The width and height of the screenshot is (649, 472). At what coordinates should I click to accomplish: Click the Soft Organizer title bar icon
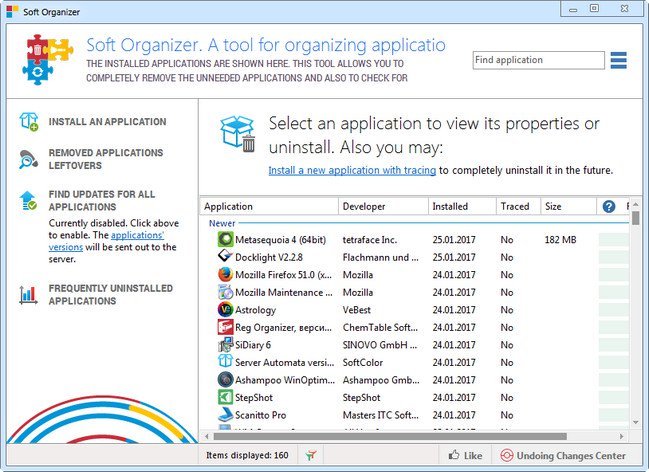point(12,12)
